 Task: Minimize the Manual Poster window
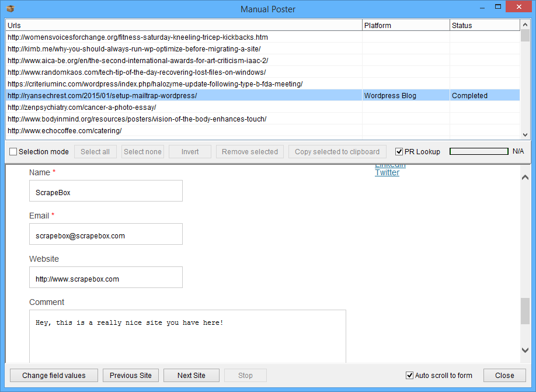click(x=482, y=8)
